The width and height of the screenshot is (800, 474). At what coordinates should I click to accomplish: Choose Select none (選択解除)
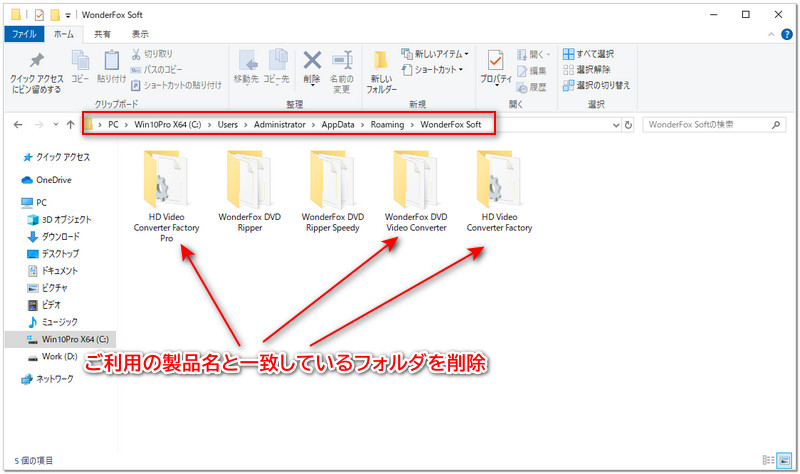coord(587,69)
